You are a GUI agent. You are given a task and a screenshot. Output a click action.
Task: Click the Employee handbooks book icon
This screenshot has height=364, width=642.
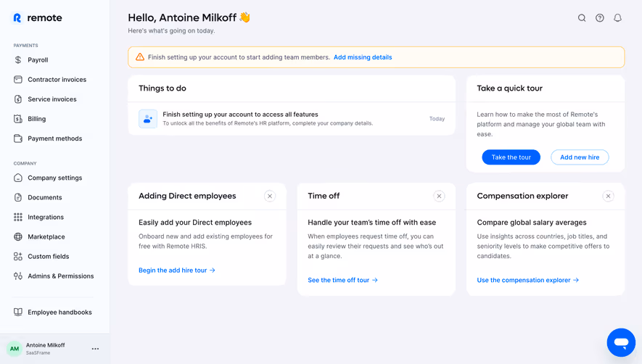coord(18,312)
